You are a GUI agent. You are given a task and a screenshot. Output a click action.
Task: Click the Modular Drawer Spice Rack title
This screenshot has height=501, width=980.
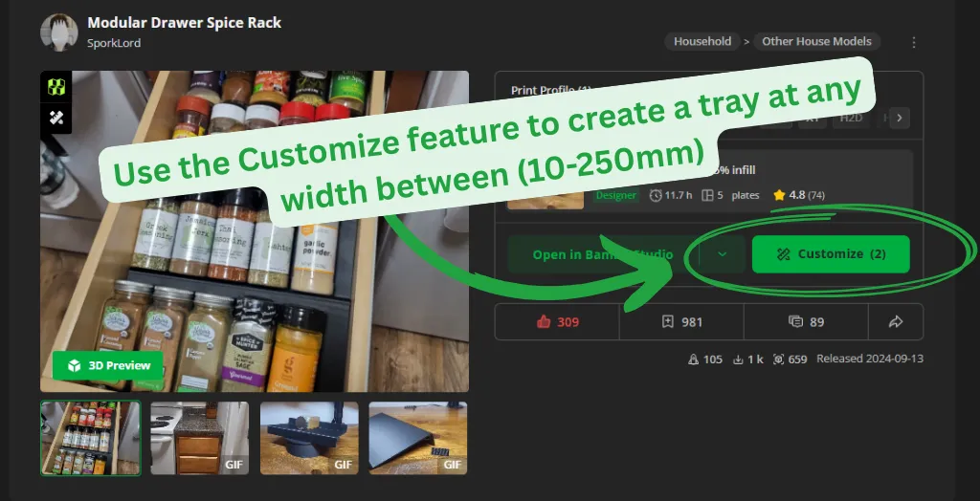point(185,23)
